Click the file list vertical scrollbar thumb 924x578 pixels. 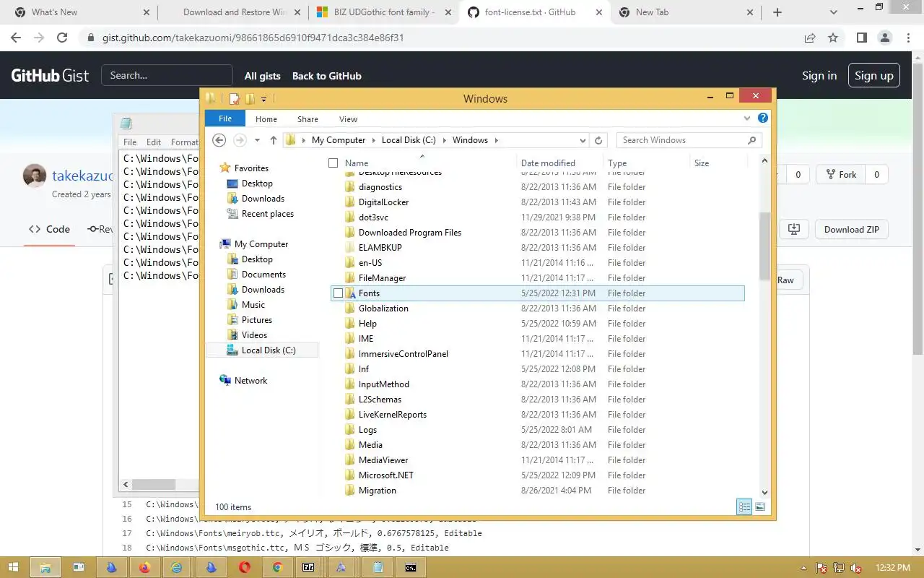click(x=764, y=246)
